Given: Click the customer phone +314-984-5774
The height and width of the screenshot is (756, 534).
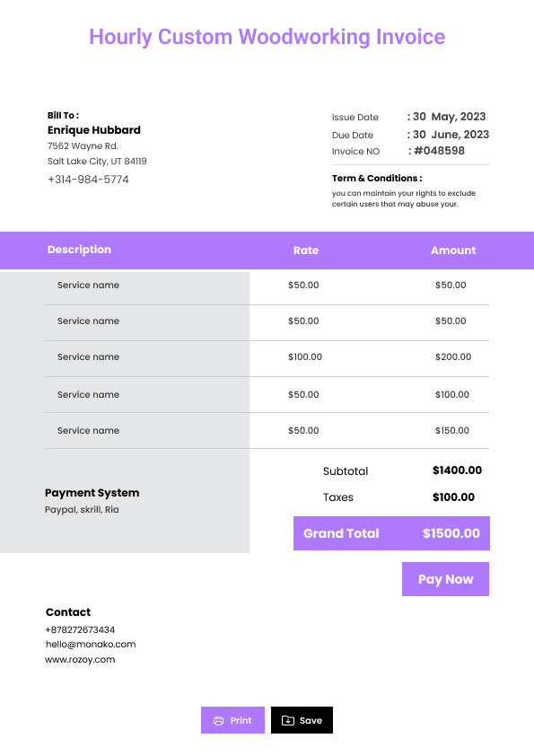Looking at the screenshot, I should 88,180.
